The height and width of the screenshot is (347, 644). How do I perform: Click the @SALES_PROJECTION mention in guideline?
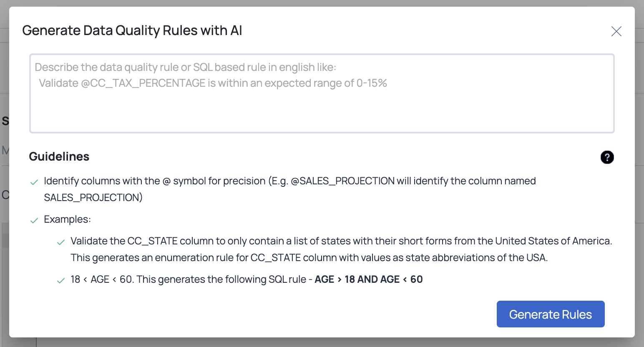342,181
